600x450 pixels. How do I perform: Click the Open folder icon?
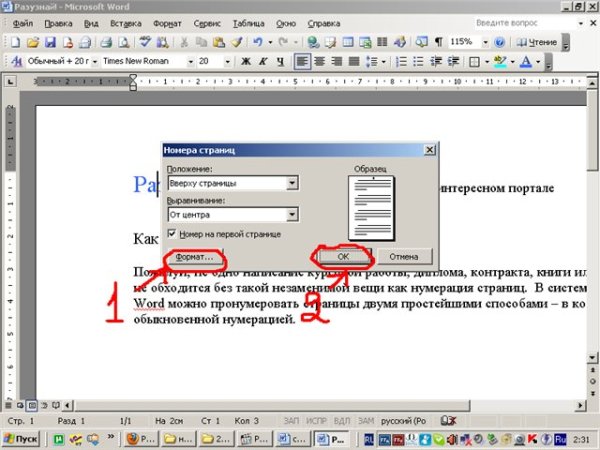[x=33, y=42]
